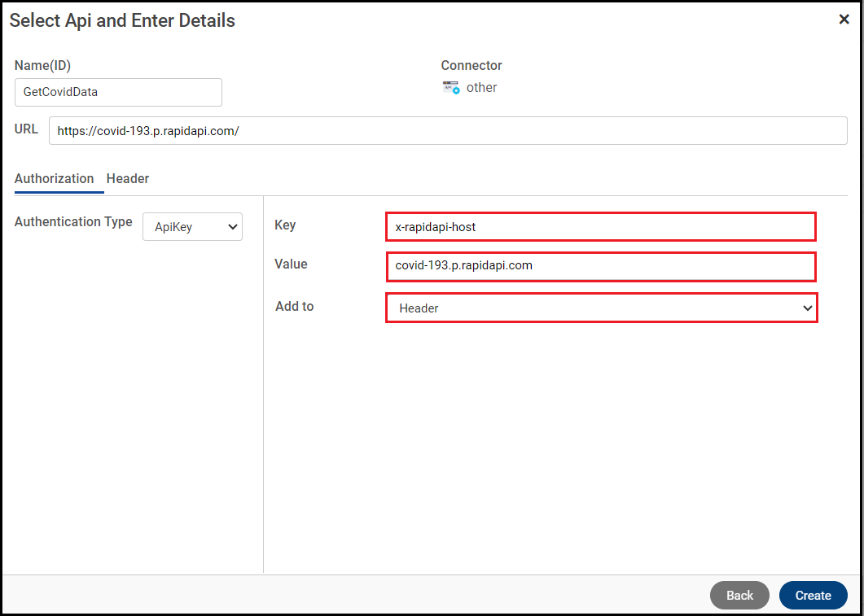Screen dimensions: 864x616
Task: Click the Authentication Type label
Action: (73, 221)
